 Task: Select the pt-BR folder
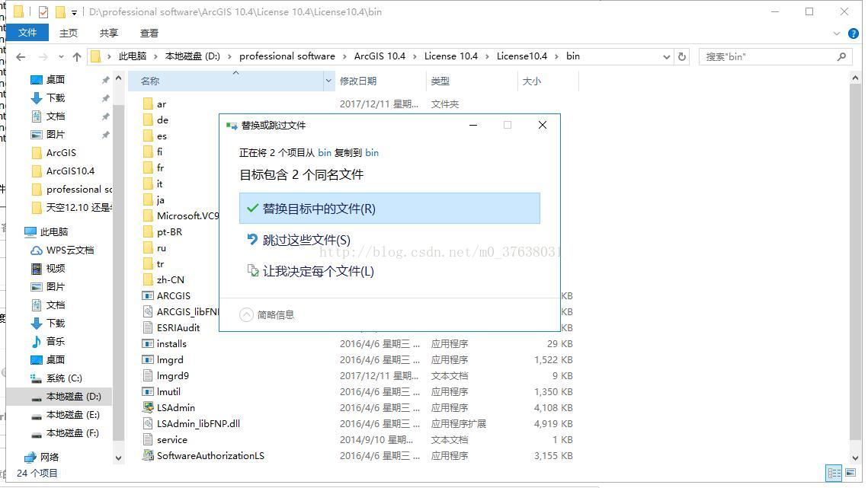[169, 232]
